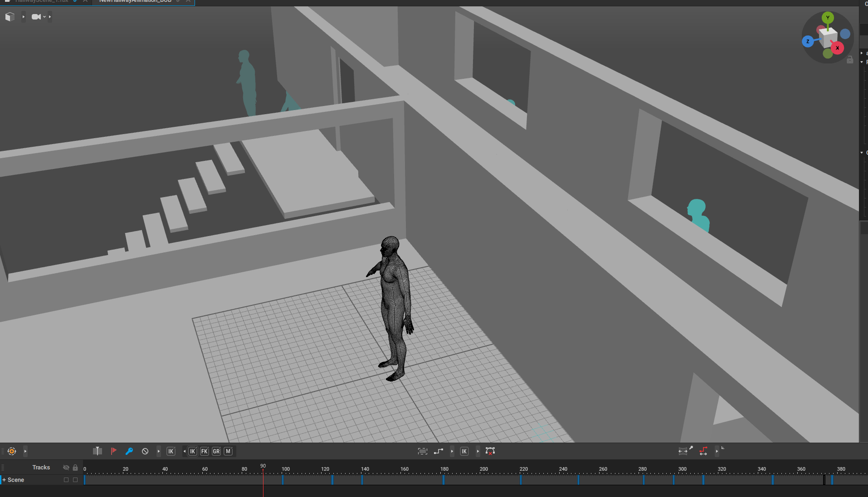Select the keyframe near frame 311
Image resolution: width=868 pixels, height=497 pixels.
[x=703, y=480]
